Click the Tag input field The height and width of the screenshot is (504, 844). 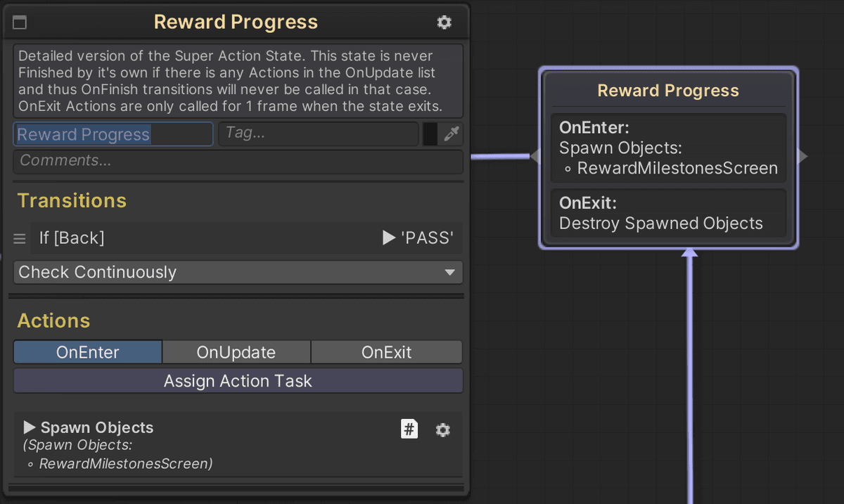(318, 134)
